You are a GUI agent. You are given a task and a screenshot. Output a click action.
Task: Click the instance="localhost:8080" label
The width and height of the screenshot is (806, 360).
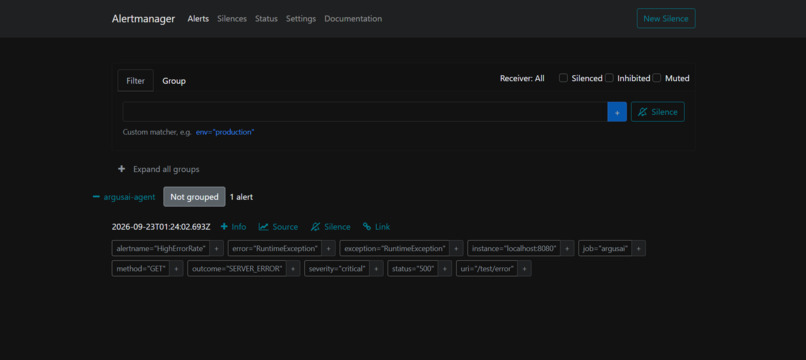(x=514, y=248)
